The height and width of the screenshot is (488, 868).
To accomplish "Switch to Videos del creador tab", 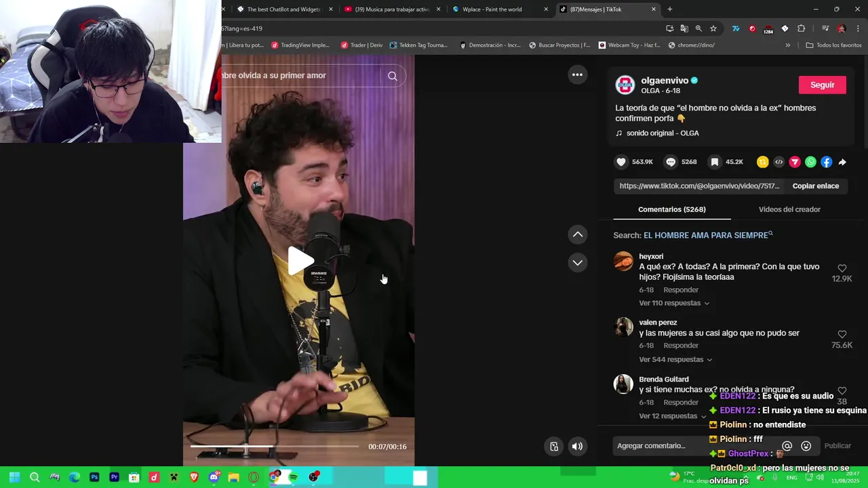I will click(x=789, y=209).
